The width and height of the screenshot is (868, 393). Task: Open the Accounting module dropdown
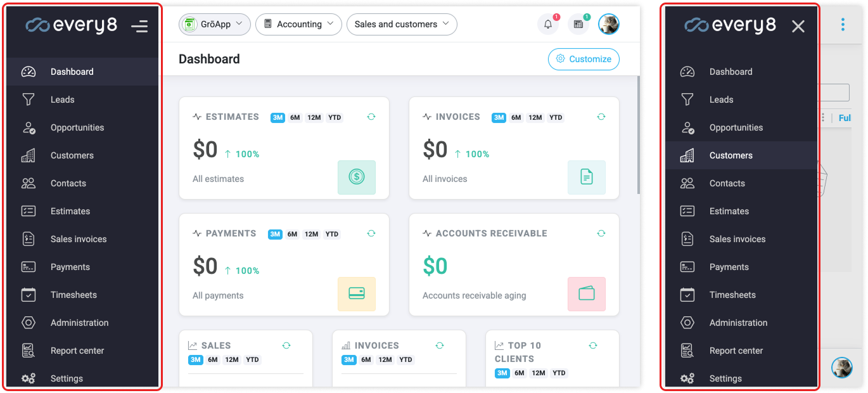[x=298, y=24]
